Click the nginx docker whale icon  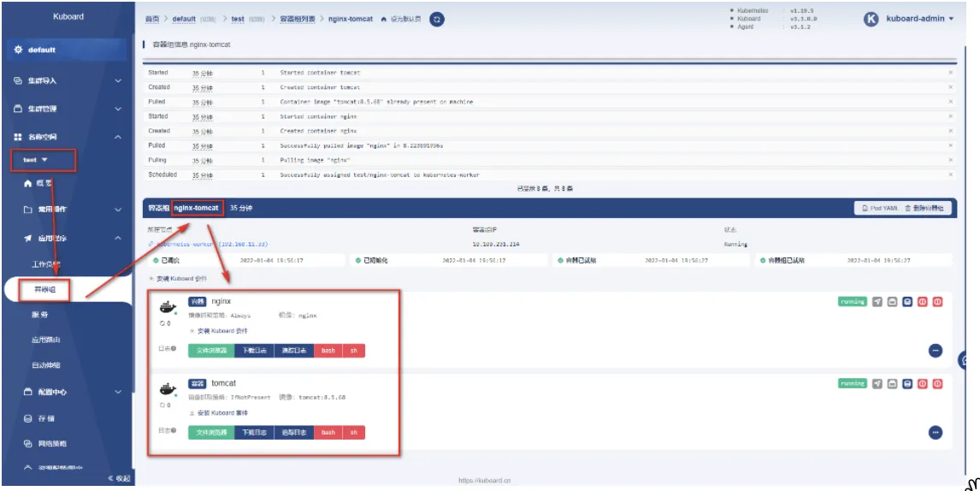(168, 308)
